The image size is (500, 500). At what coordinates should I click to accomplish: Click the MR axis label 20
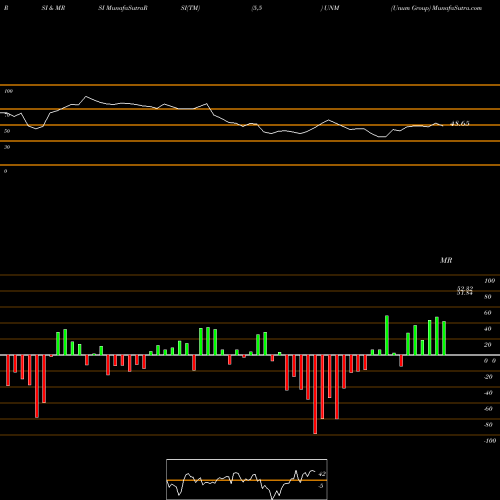488,345
